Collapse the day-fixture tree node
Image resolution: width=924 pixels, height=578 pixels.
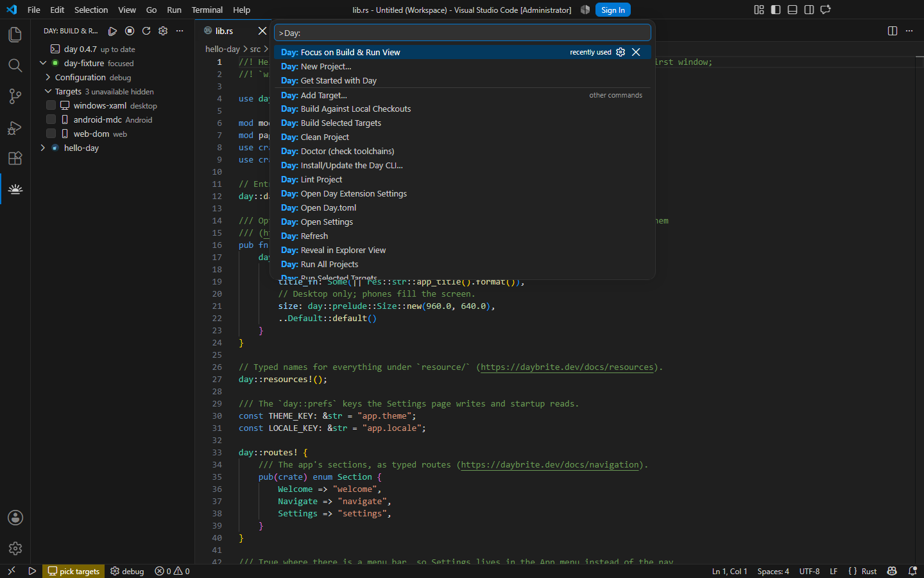coord(43,63)
